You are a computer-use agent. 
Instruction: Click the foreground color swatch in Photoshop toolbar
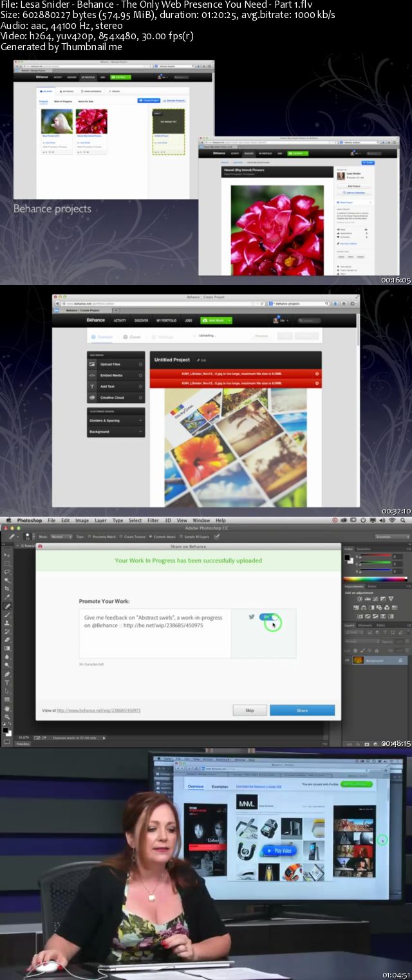coord(5,730)
